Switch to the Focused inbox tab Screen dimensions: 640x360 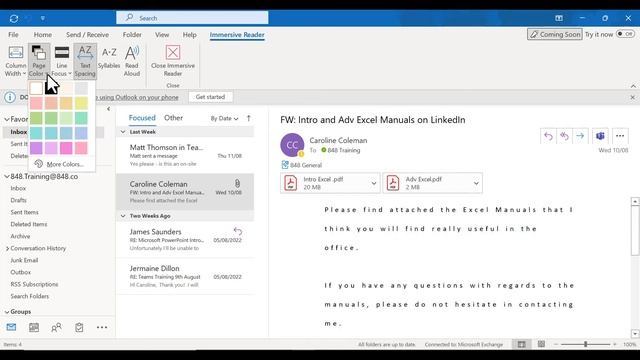[142, 118]
